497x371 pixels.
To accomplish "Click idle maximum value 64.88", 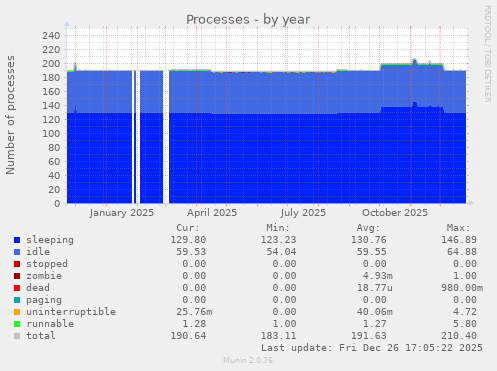I will click(461, 252).
